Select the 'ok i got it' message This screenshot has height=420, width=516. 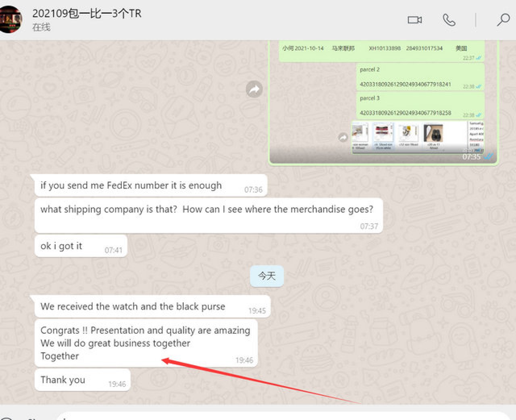coord(61,246)
